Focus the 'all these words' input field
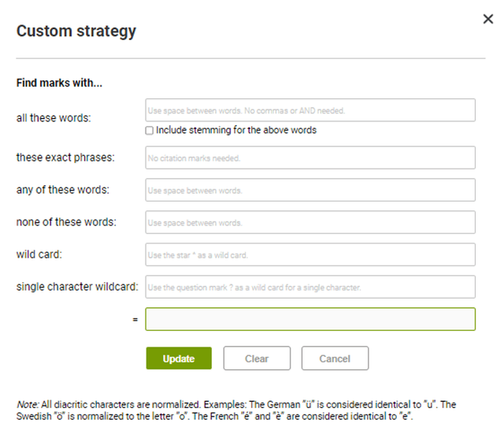This screenshot has height=438, width=504. [310, 110]
